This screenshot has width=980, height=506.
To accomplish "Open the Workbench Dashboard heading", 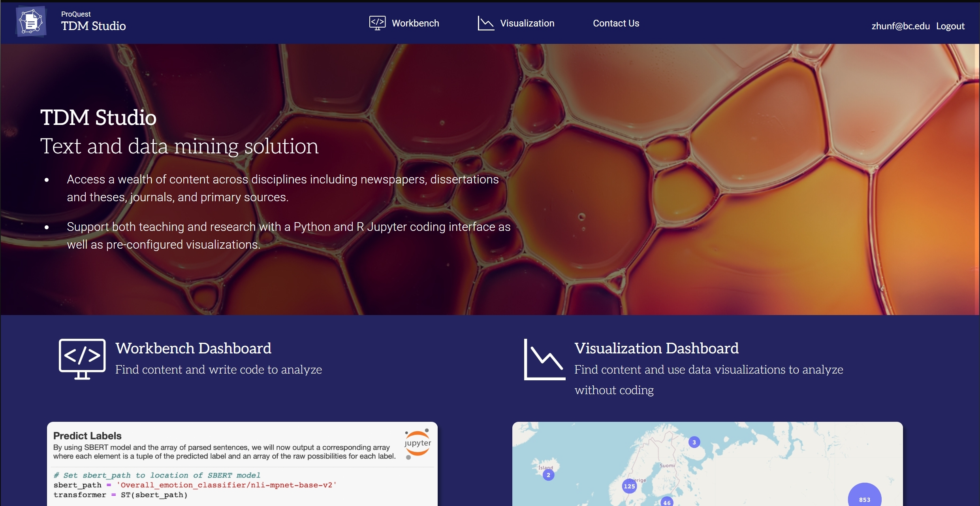I will point(193,348).
